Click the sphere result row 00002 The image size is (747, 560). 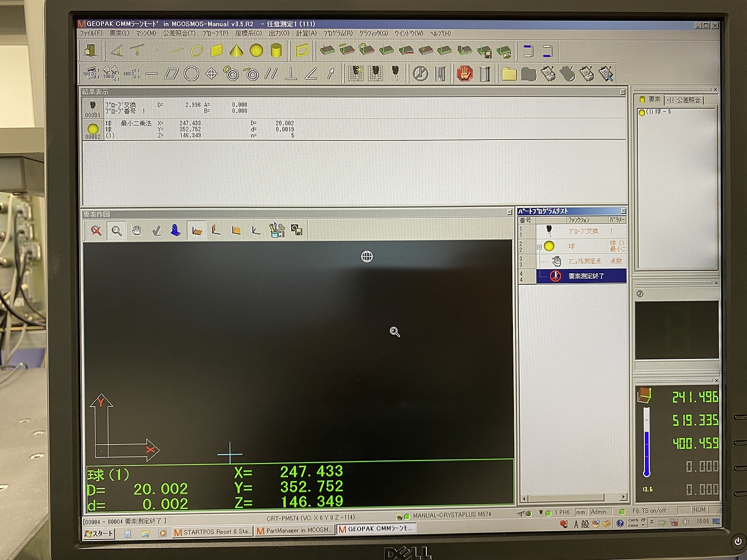[354, 129]
